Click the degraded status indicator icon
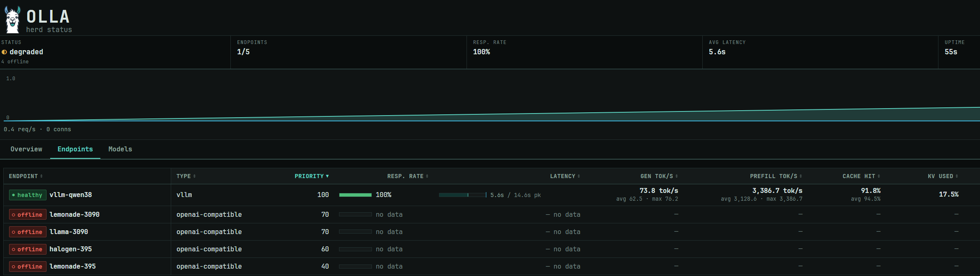The height and width of the screenshot is (276, 980). (x=4, y=52)
